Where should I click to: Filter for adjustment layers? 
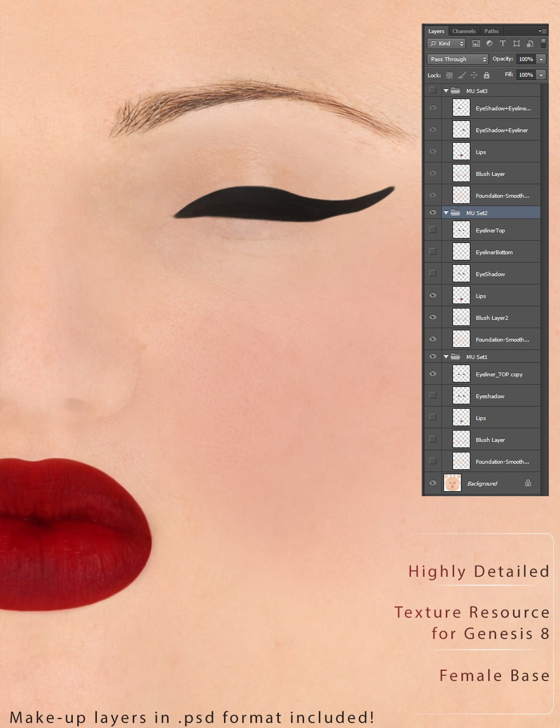click(489, 44)
